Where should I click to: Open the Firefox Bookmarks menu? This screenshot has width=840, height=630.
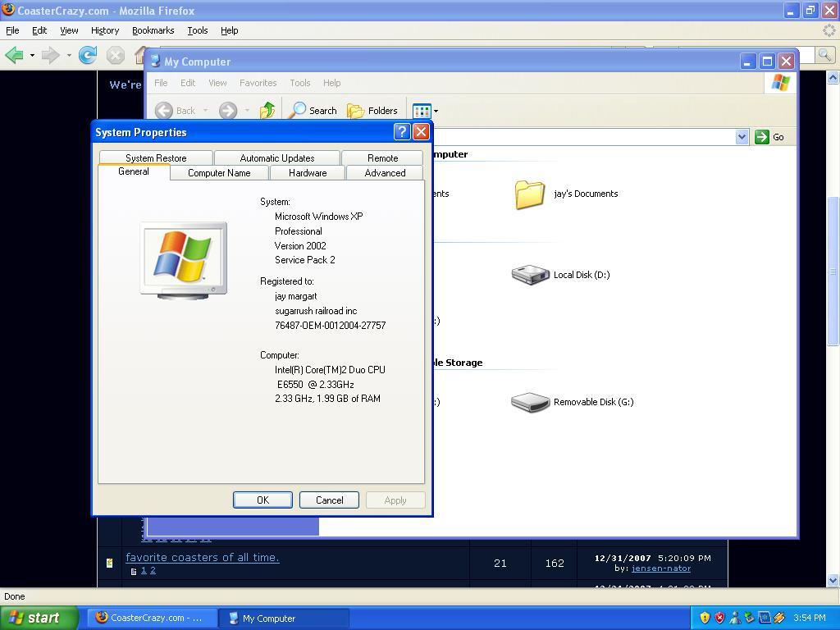tap(153, 30)
